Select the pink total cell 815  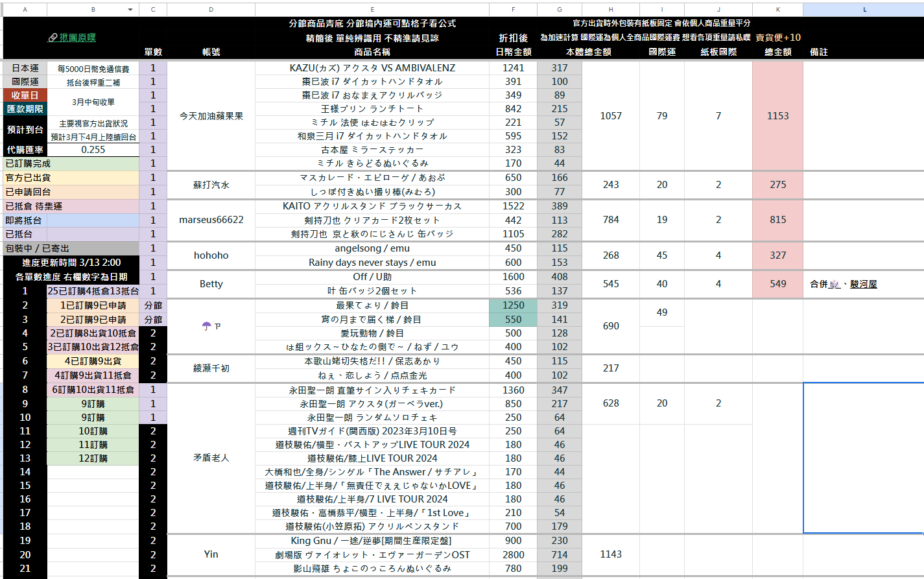[x=777, y=220]
